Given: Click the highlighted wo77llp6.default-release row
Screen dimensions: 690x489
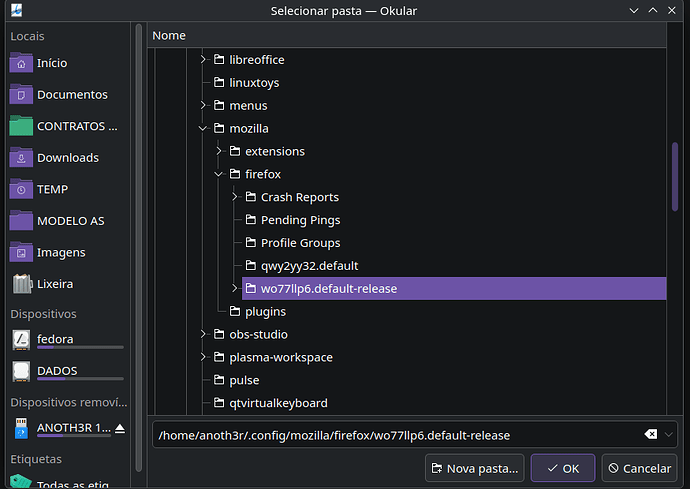Looking at the screenshot, I should pyautogui.click(x=454, y=289).
